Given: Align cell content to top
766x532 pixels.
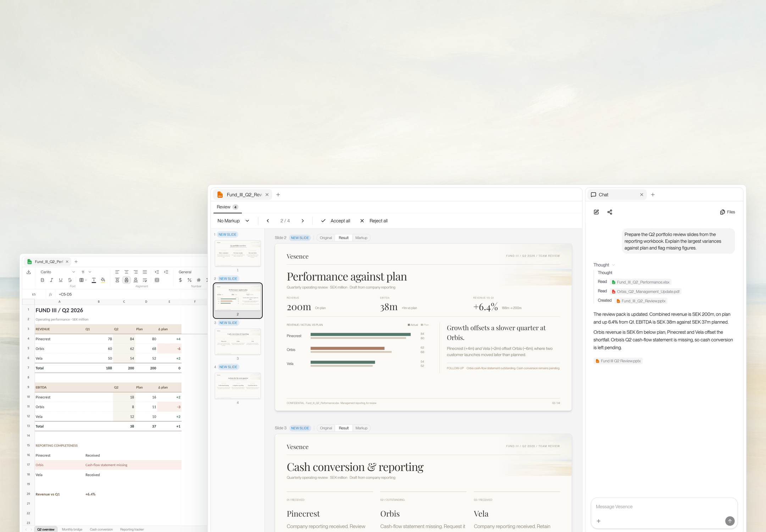Looking at the screenshot, I should point(117,280).
